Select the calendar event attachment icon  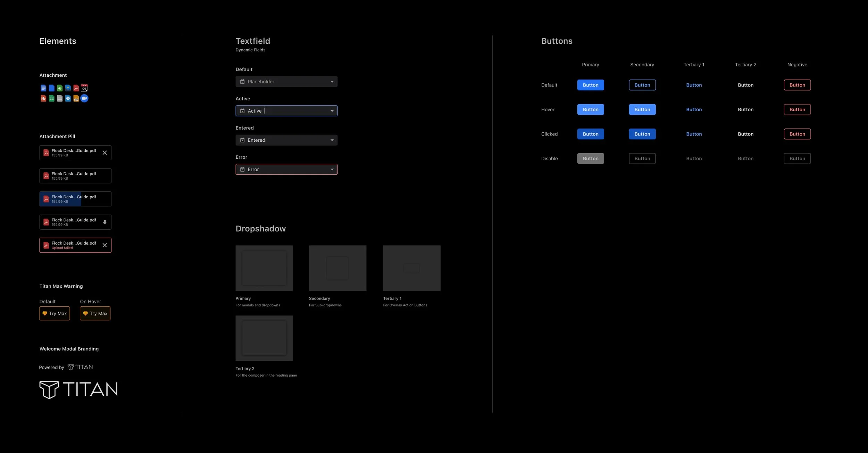pyautogui.click(x=84, y=88)
